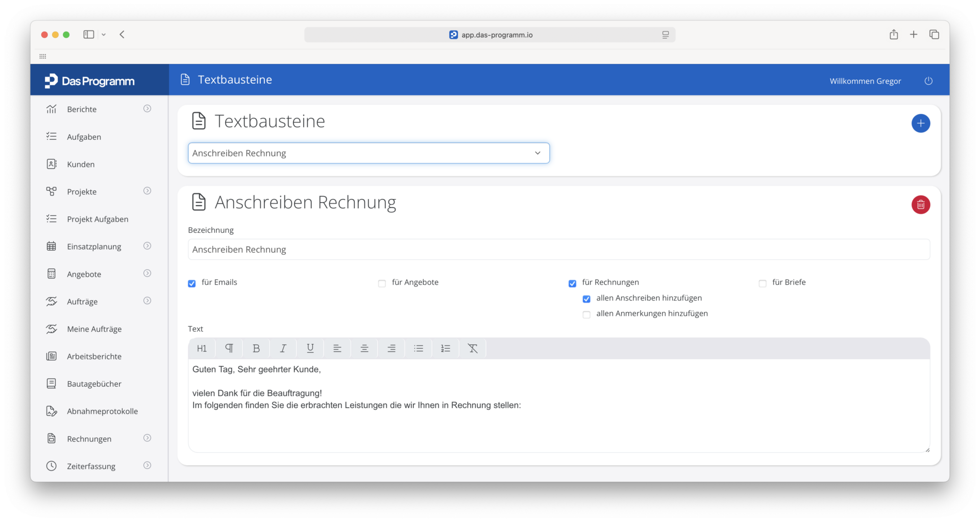Click the logout power icon

point(928,81)
